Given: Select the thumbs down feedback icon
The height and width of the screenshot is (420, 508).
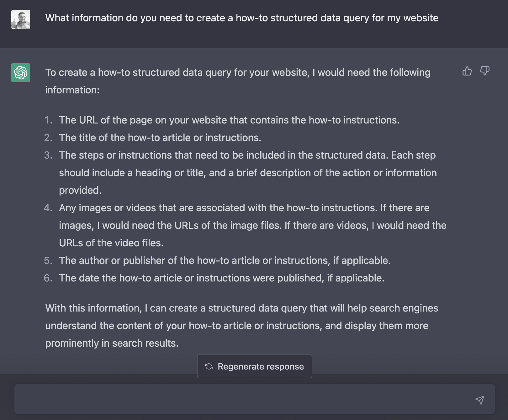Looking at the screenshot, I should point(485,71).
